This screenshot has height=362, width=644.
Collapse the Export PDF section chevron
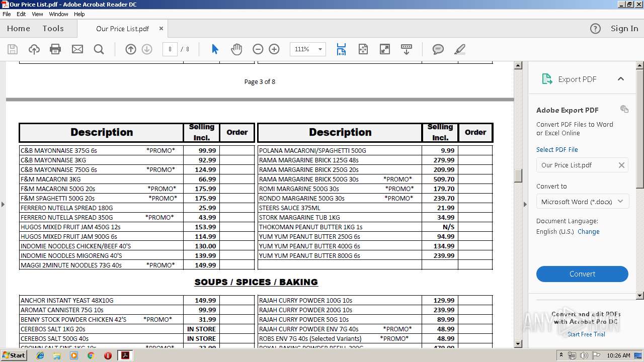(x=621, y=79)
